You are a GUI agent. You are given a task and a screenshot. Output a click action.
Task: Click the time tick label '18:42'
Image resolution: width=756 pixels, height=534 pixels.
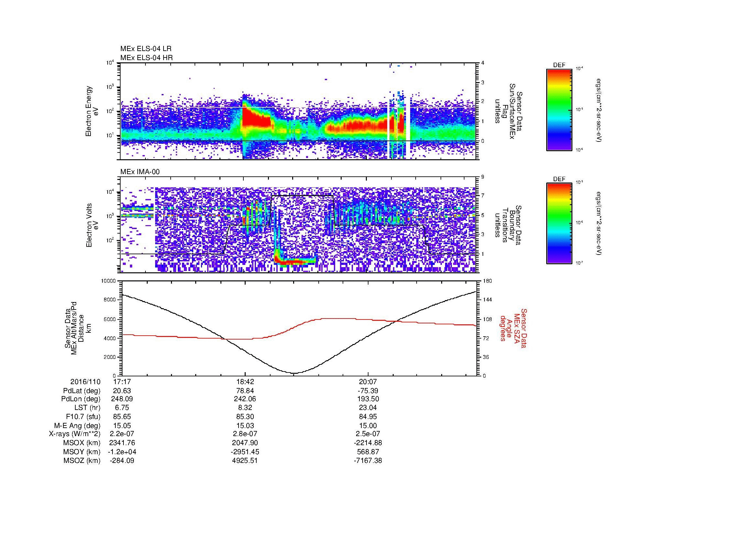245,382
